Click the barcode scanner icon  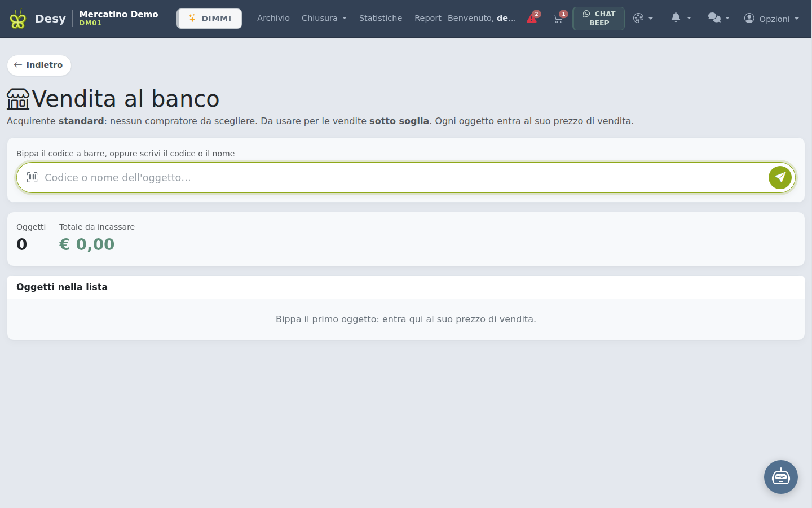point(33,177)
